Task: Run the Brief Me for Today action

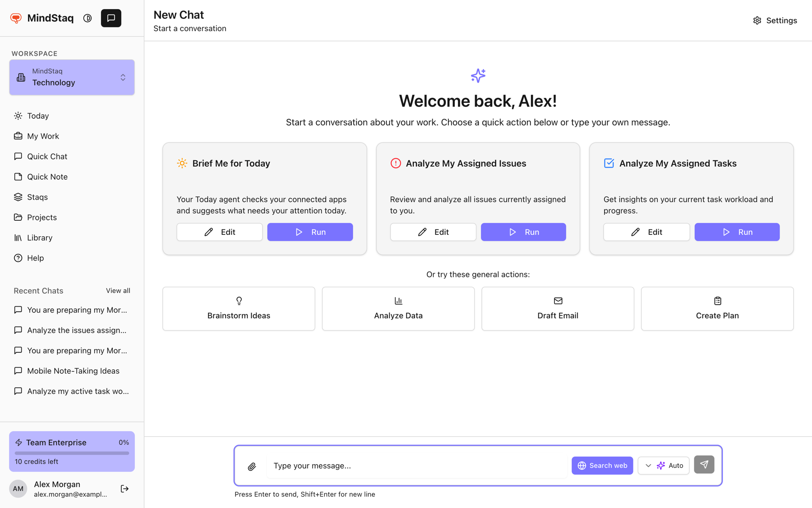Action: (x=310, y=232)
